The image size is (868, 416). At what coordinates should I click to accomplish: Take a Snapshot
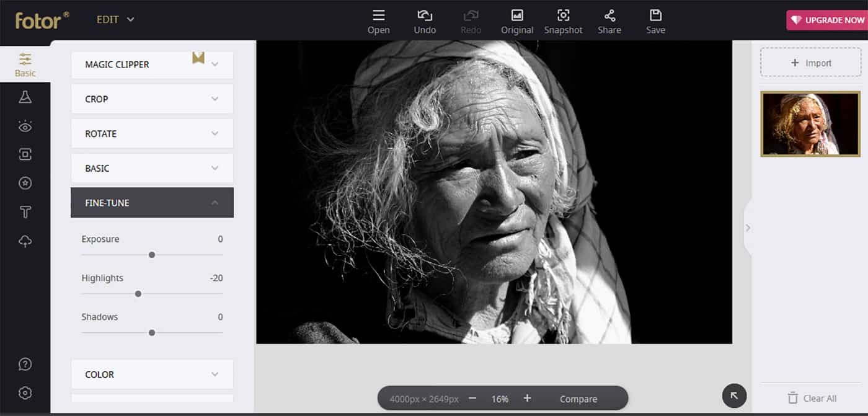(x=563, y=22)
